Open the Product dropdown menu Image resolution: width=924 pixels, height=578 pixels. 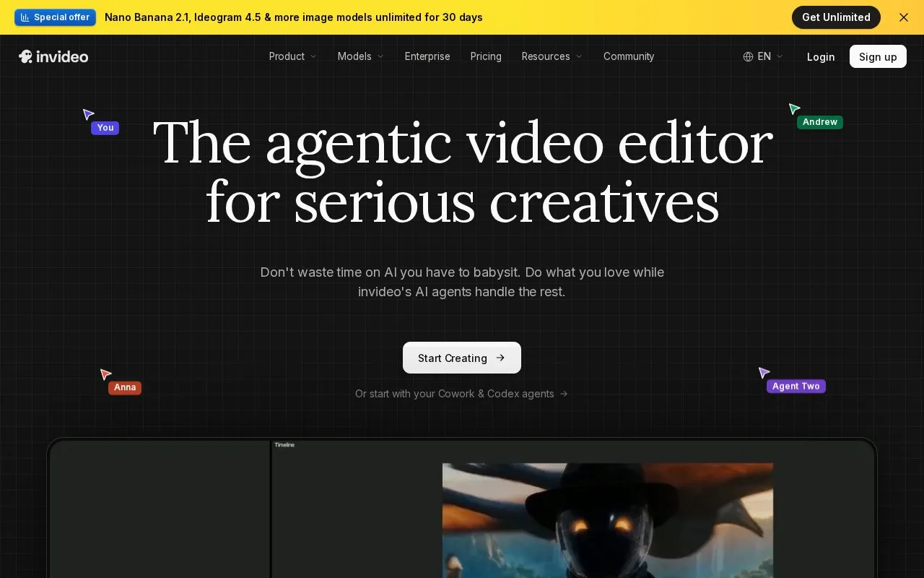coord(292,56)
